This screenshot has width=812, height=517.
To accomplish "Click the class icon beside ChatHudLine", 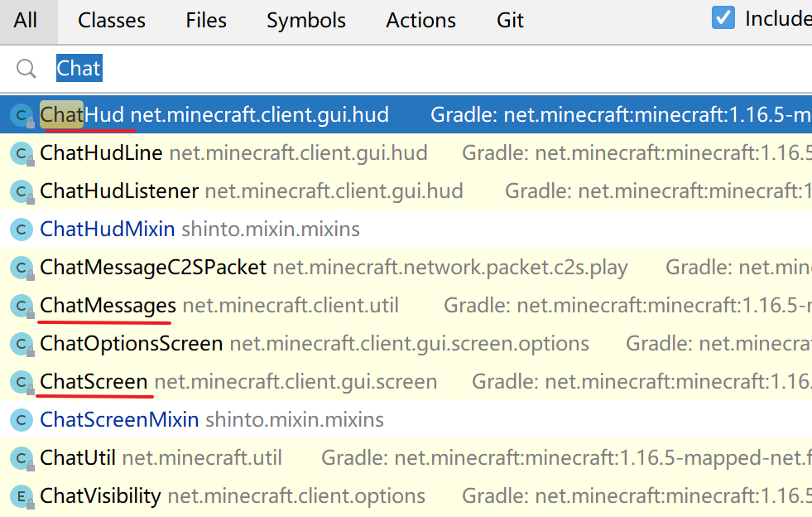I will pyautogui.click(x=22, y=153).
